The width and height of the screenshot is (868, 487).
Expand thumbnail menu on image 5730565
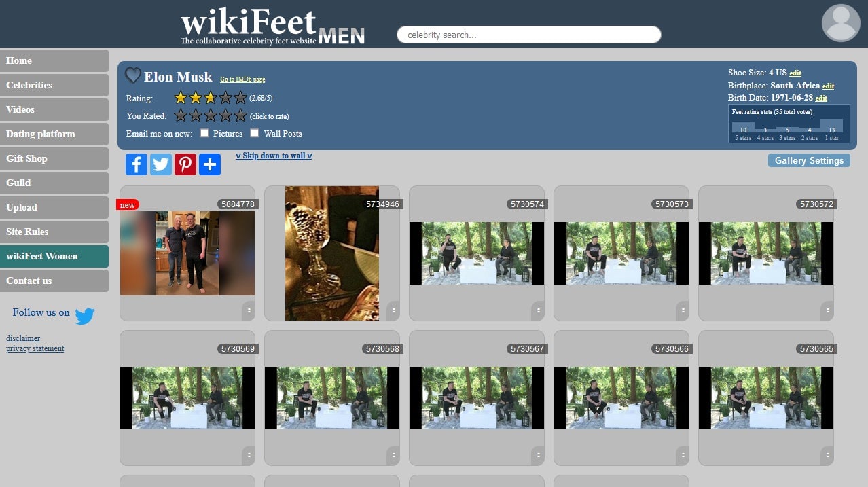click(829, 454)
